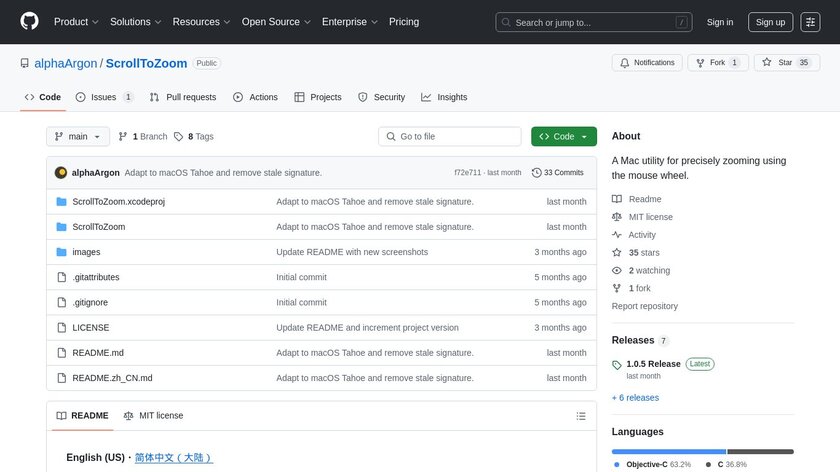This screenshot has width=840, height=472.
Task: Star the ScrollToZoom repository
Action: click(777, 63)
